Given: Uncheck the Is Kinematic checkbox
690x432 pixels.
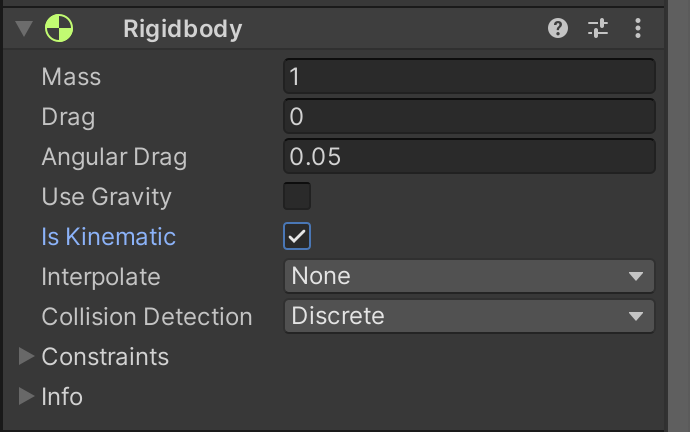Looking at the screenshot, I should click(x=297, y=236).
